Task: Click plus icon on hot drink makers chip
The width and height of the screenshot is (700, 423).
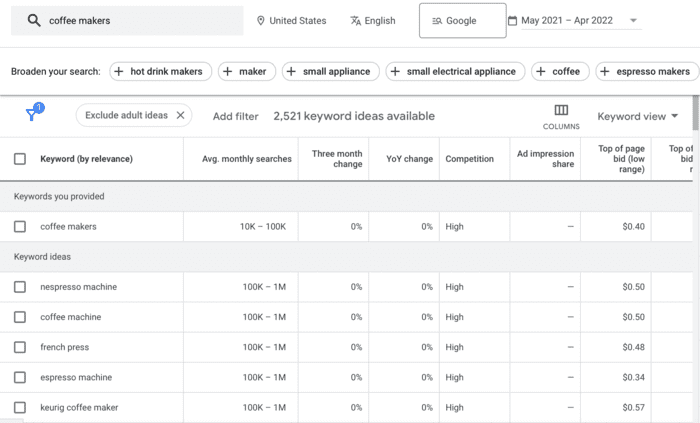Action: pos(119,71)
